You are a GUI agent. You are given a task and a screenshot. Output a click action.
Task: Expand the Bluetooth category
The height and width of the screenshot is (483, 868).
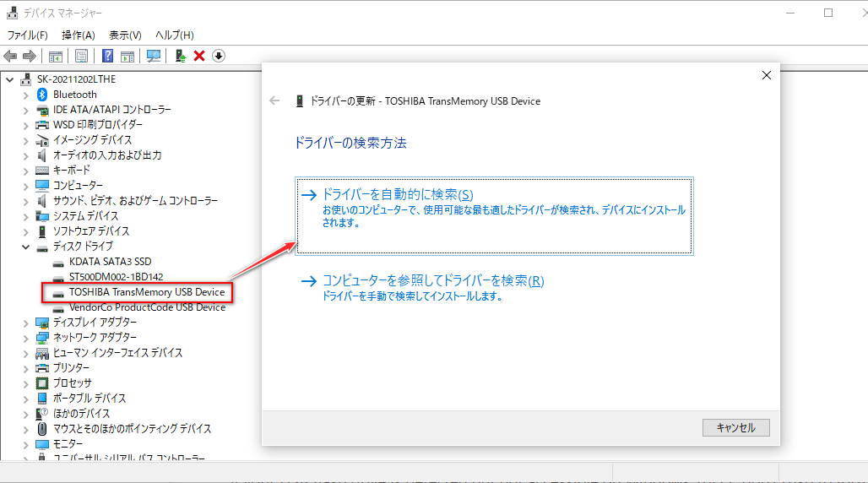tap(25, 95)
